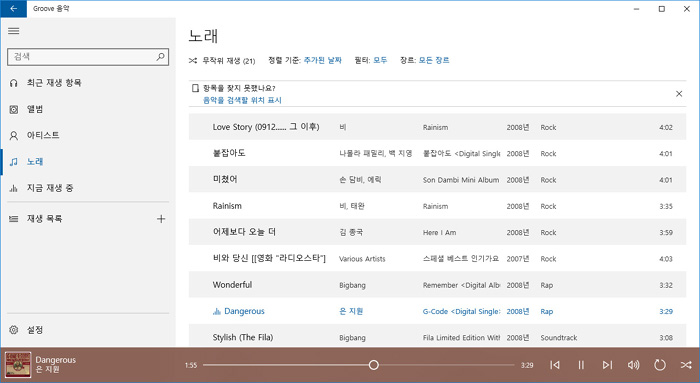This screenshot has width=700, height=383.
Task: Pause the playing song
Action: [581, 365]
